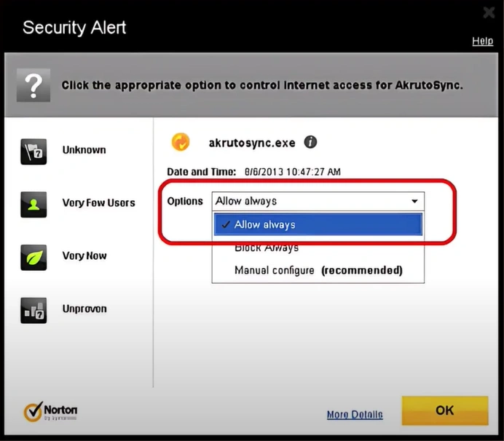Click the Very Few Users person icon
This screenshot has height=441, width=504.
click(x=34, y=204)
